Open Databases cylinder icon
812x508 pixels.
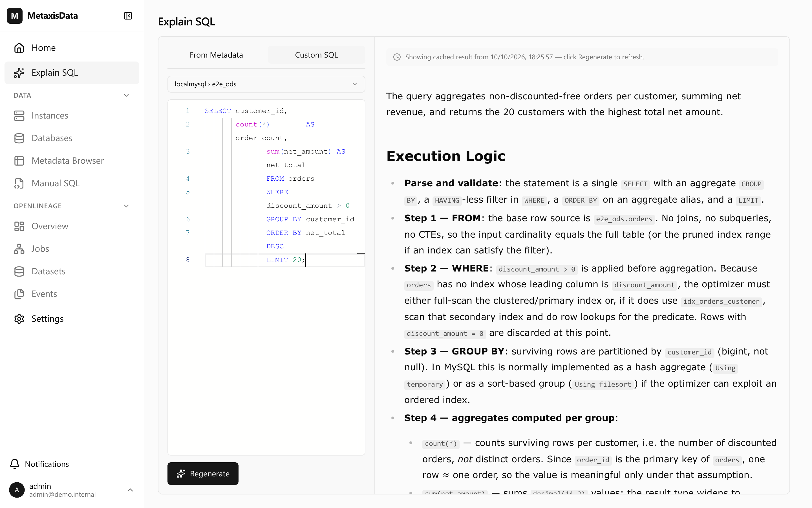tap(19, 138)
